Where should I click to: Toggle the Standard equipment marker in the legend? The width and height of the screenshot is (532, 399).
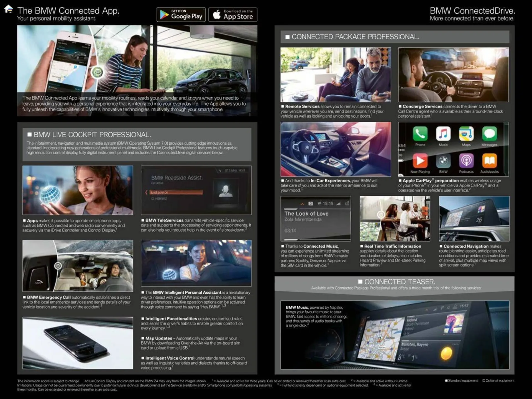tap(447, 381)
